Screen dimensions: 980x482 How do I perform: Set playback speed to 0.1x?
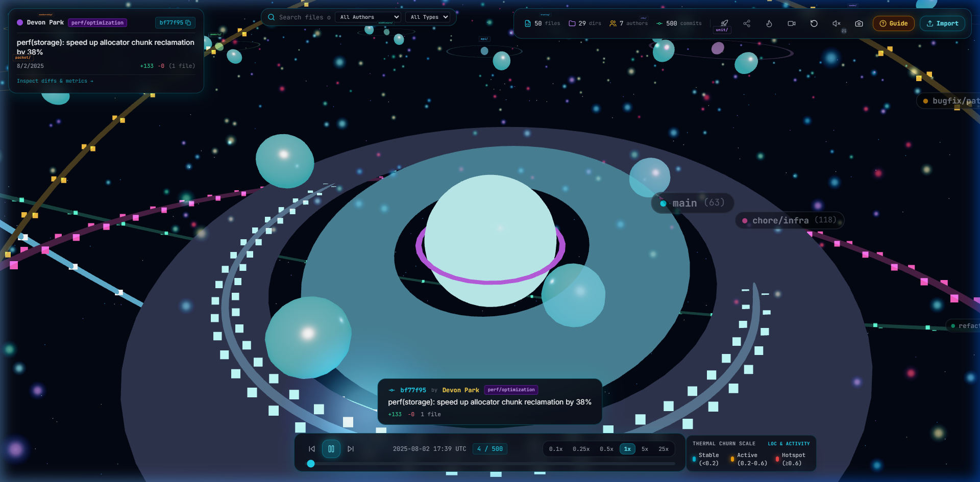(556, 449)
